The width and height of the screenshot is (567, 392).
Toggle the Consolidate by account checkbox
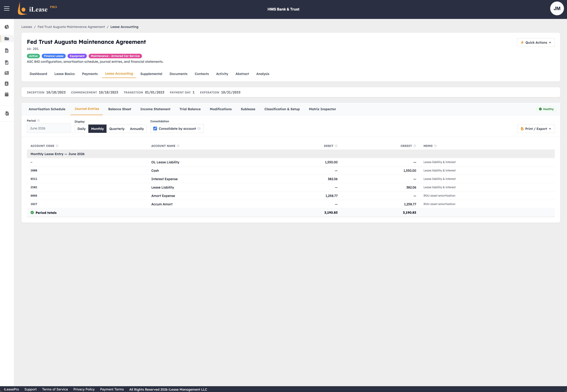point(155,129)
